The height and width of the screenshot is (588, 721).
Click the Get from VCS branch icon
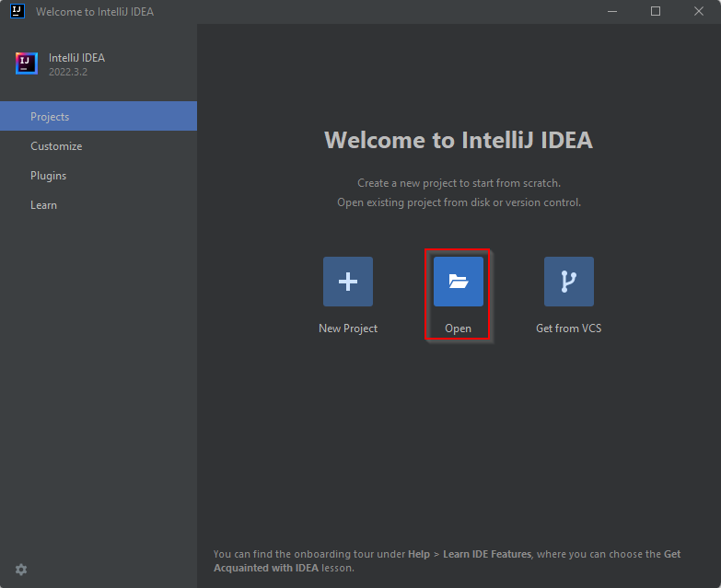pyautogui.click(x=568, y=282)
